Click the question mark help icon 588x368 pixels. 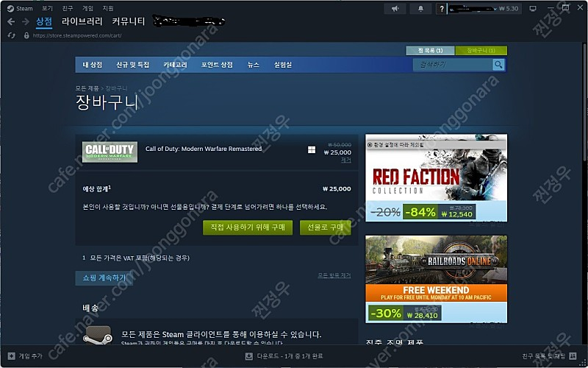pyautogui.click(x=442, y=9)
